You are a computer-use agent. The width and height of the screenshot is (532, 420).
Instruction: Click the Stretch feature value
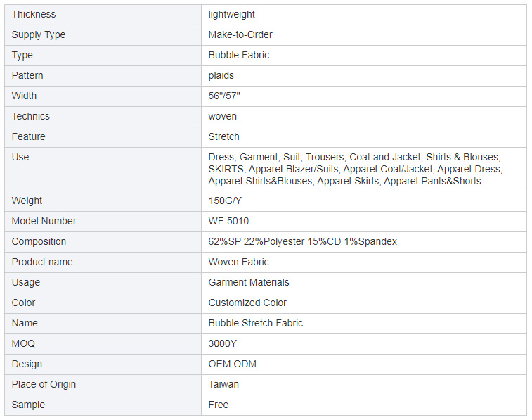(x=223, y=136)
